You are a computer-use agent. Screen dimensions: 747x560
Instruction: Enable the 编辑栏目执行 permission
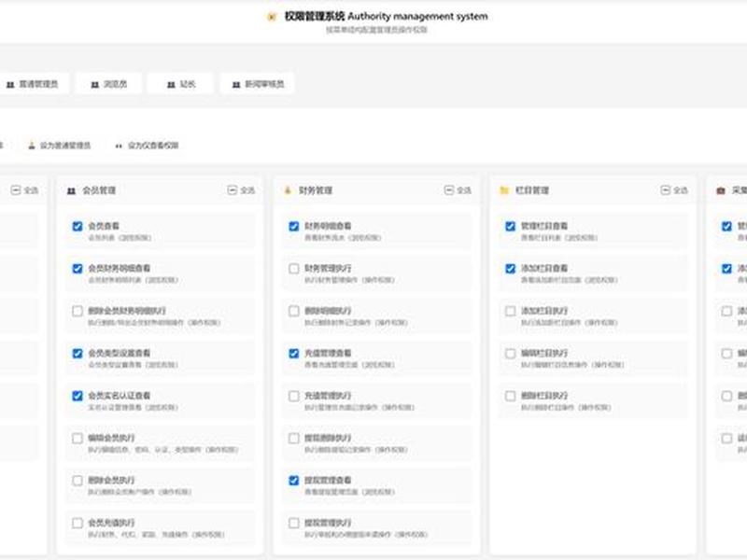[x=510, y=354]
